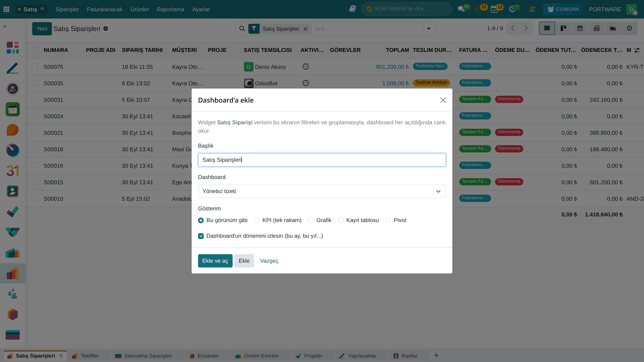Select the 'Kayıt tablosu' display option
Viewport: 644px width, 362px height.
[x=341, y=220]
